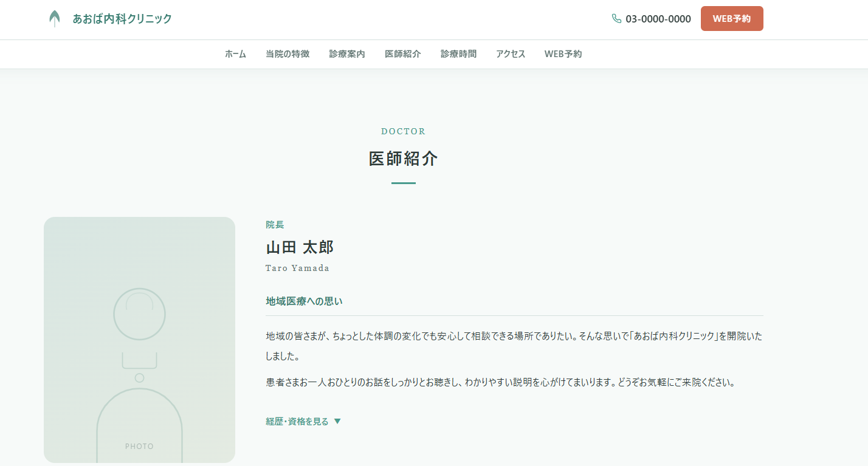Click the doctor name 山田 太郎
The height and width of the screenshot is (466, 868).
pos(300,247)
